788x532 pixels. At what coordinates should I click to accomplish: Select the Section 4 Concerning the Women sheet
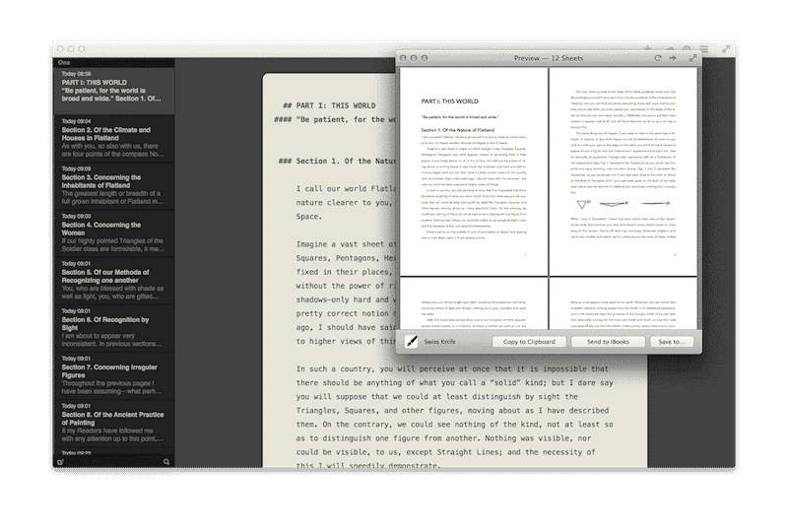pyautogui.click(x=114, y=233)
